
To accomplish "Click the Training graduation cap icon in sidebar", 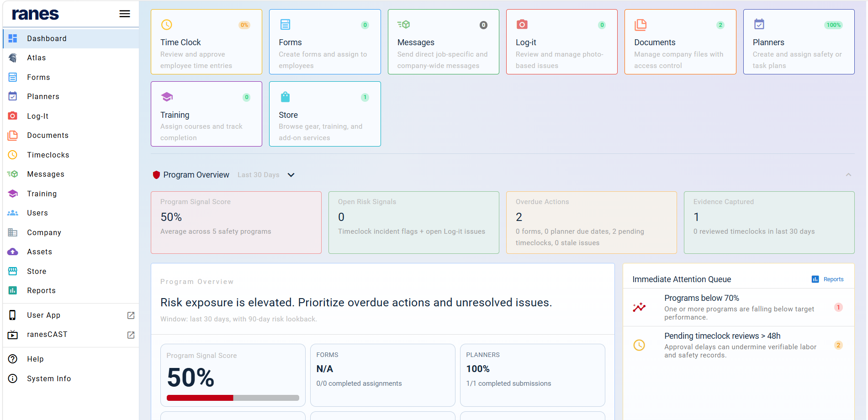I will point(13,194).
